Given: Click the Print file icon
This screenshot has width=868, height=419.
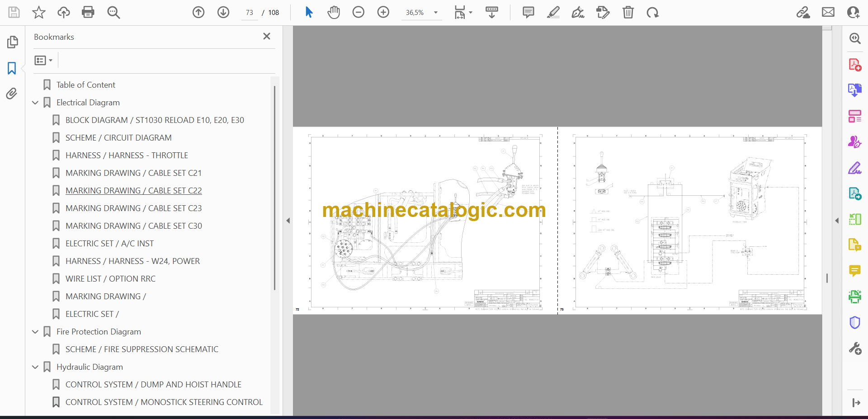Looking at the screenshot, I should click(x=88, y=12).
